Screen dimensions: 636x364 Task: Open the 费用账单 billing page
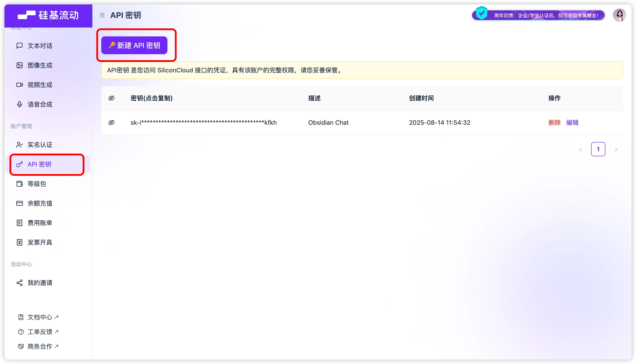(x=40, y=223)
